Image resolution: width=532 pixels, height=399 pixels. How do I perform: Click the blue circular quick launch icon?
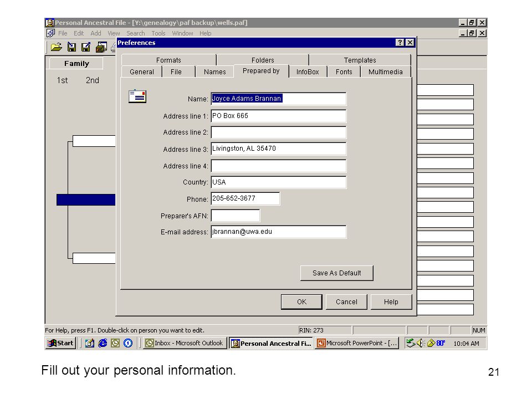128,343
